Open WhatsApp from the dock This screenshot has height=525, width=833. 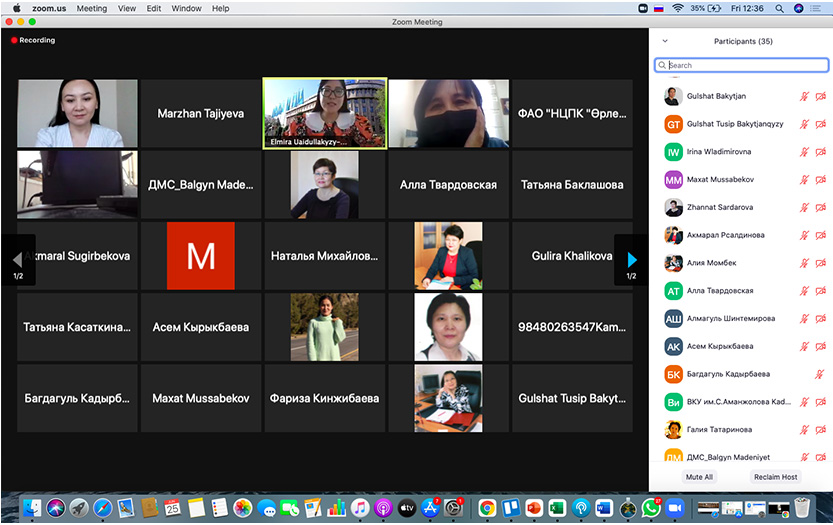pyautogui.click(x=651, y=507)
